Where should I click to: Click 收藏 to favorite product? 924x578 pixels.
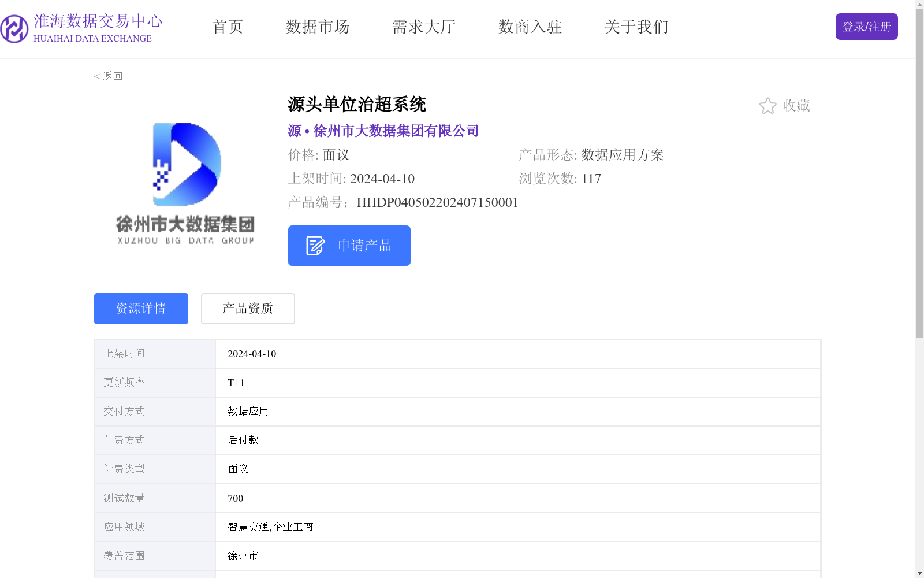point(796,106)
